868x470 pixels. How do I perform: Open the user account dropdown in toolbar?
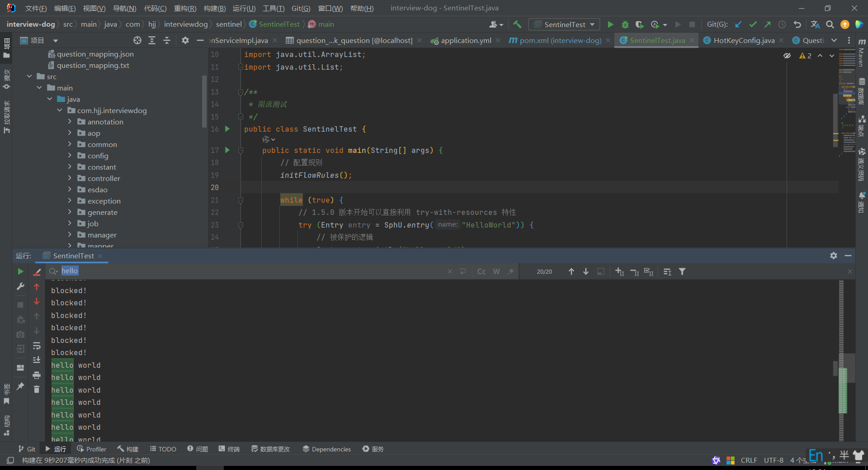click(x=496, y=24)
